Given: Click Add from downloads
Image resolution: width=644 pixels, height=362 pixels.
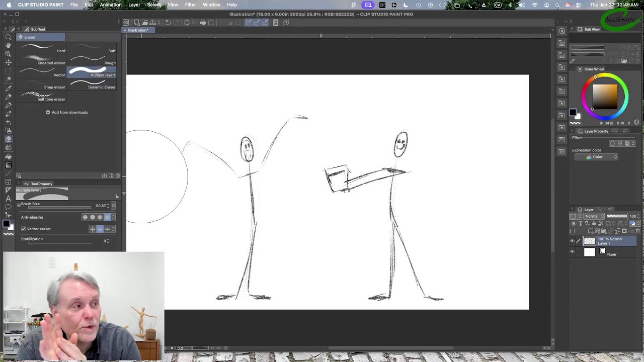Looking at the screenshot, I should tap(67, 112).
